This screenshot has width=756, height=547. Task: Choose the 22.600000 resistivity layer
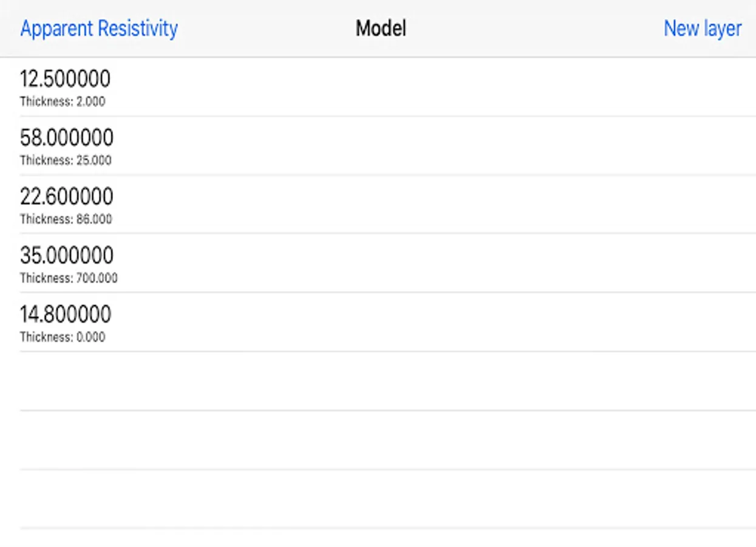click(x=67, y=197)
